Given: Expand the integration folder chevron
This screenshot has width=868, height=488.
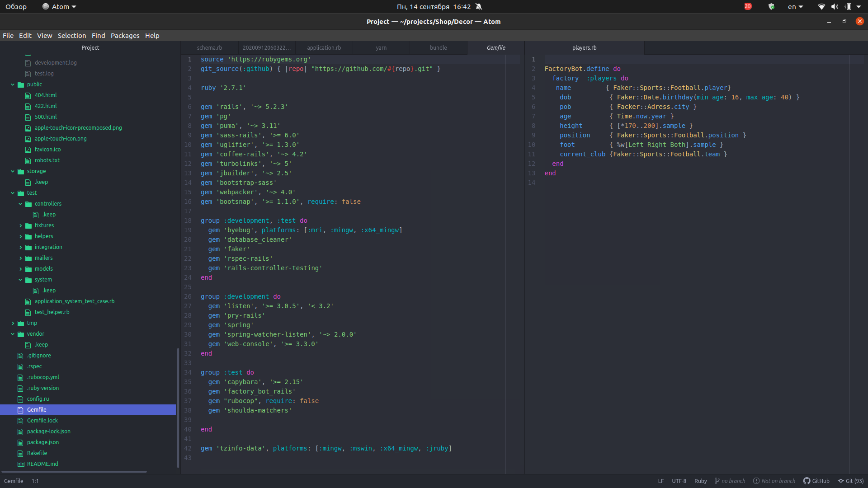Looking at the screenshot, I should [x=20, y=247].
